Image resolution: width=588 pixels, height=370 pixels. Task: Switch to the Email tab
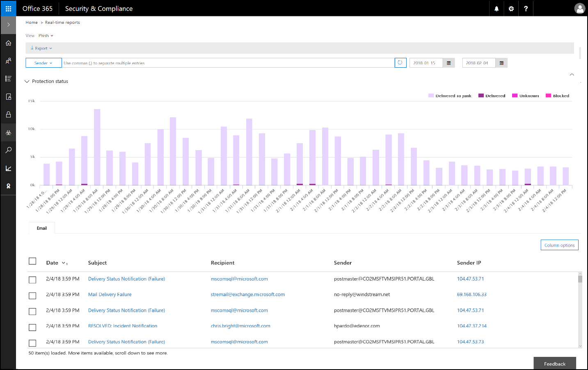41,228
